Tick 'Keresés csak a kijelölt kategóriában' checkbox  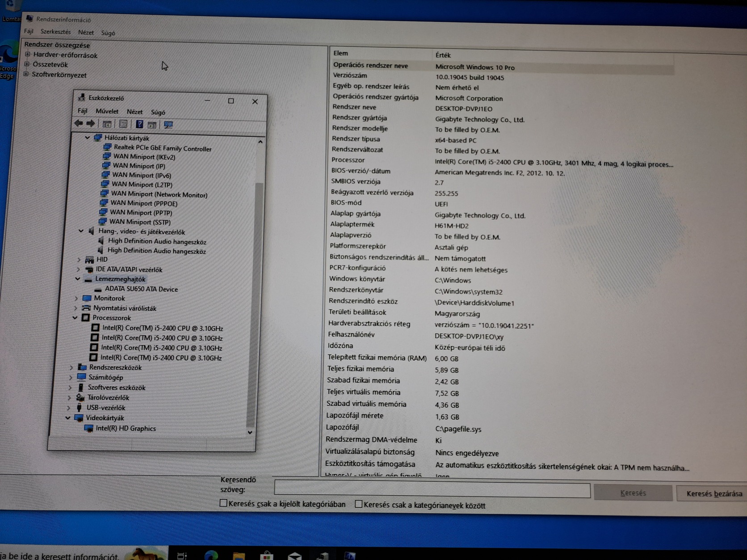[x=223, y=503]
